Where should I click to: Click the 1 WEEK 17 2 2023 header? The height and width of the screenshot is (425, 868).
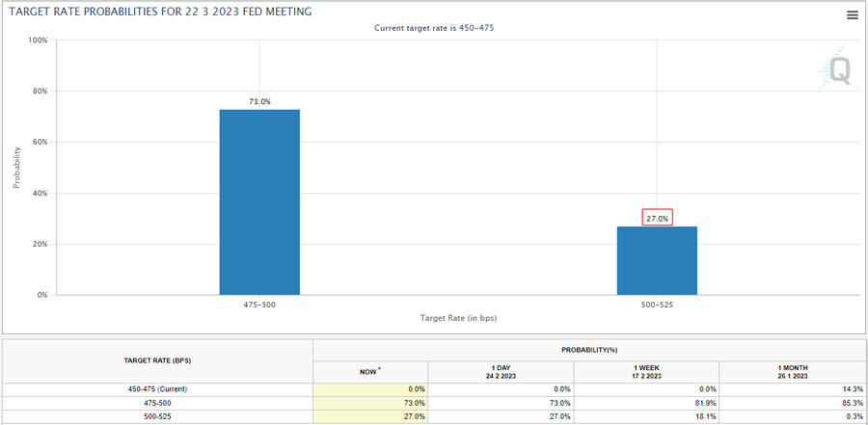[x=646, y=371]
